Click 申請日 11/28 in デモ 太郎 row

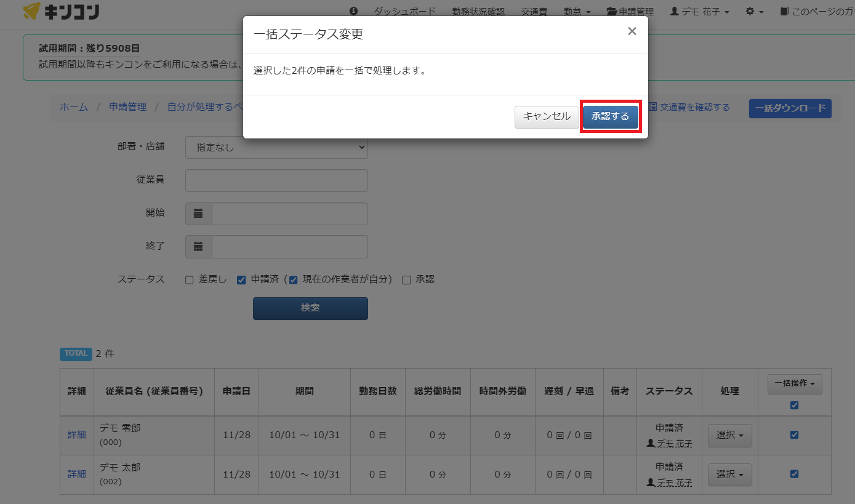pyautogui.click(x=236, y=474)
